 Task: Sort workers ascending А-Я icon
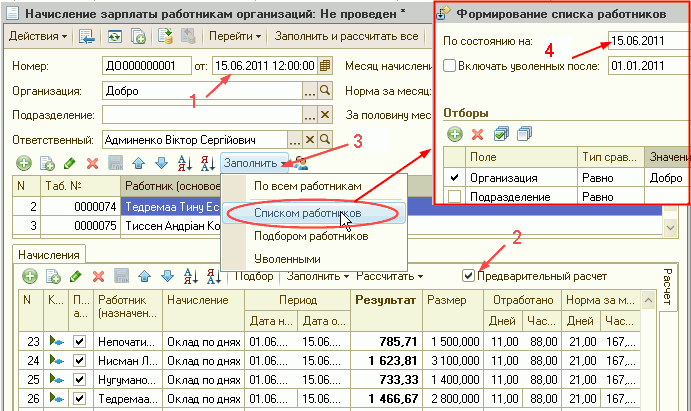(x=185, y=163)
